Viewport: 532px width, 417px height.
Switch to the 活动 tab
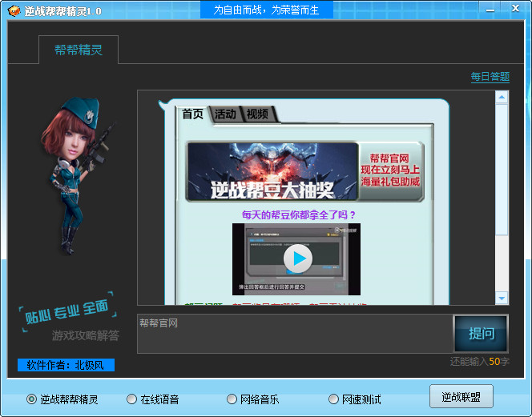tap(225, 114)
